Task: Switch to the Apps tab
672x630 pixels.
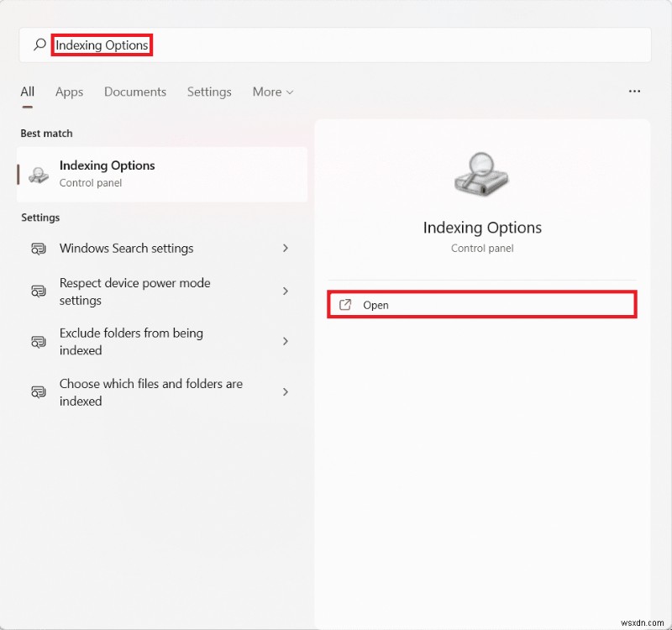Action: click(x=69, y=92)
